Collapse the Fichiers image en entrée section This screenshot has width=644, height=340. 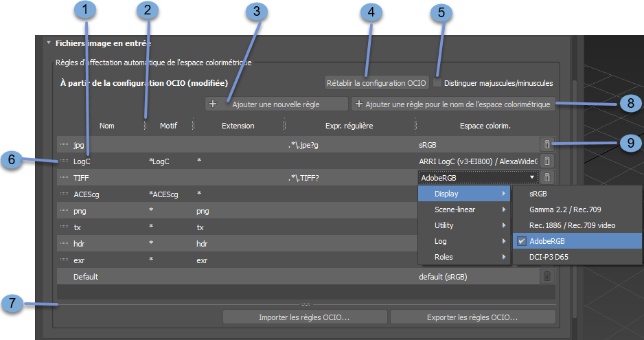(48, 43)
